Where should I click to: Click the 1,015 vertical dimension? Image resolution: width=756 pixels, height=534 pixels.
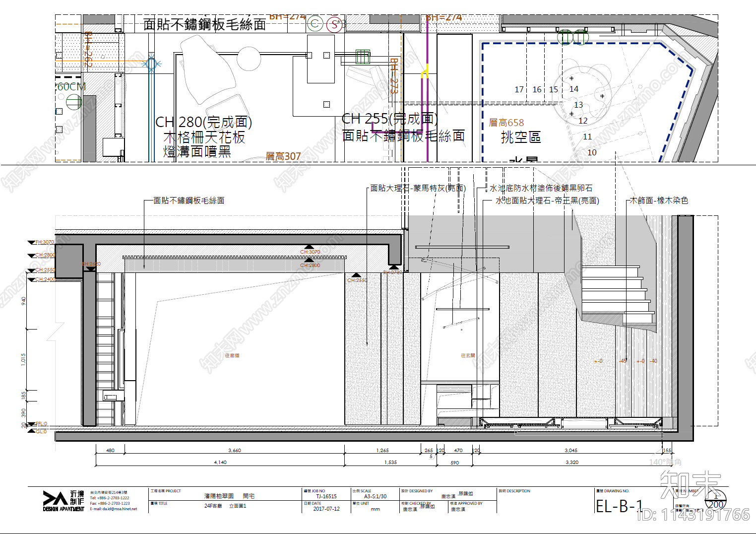tap(23, 360)
